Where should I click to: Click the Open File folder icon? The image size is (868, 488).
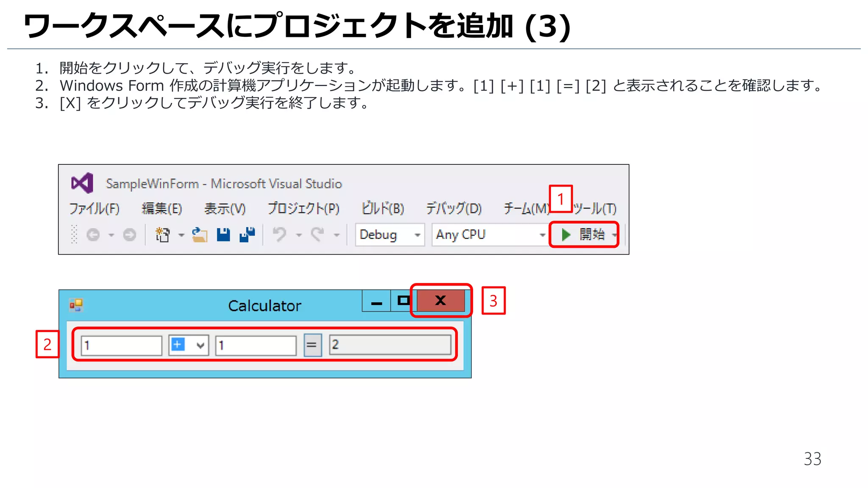coord(199,234)
